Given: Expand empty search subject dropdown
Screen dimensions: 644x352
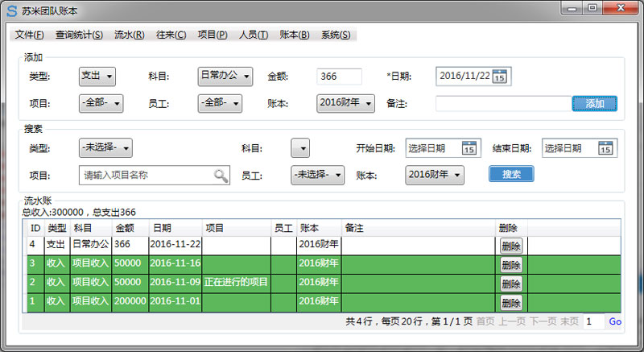Looking at the screenshot, I should pos(300,148).
